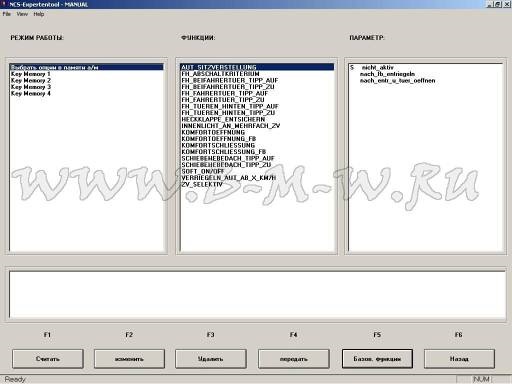This screenshot has width=512, height=384.
Task: Minimize the NCS-Expertentool window
Action: click(489, 4)
